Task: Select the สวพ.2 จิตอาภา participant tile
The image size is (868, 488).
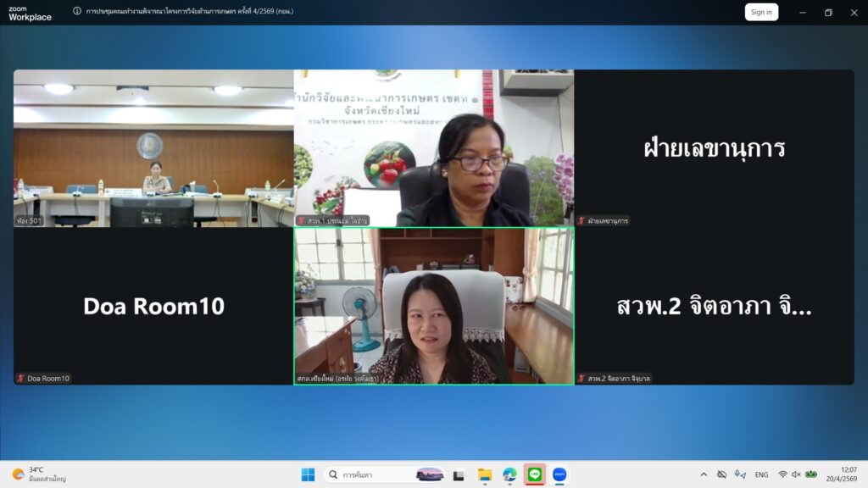Action: [x=714, y=306]
